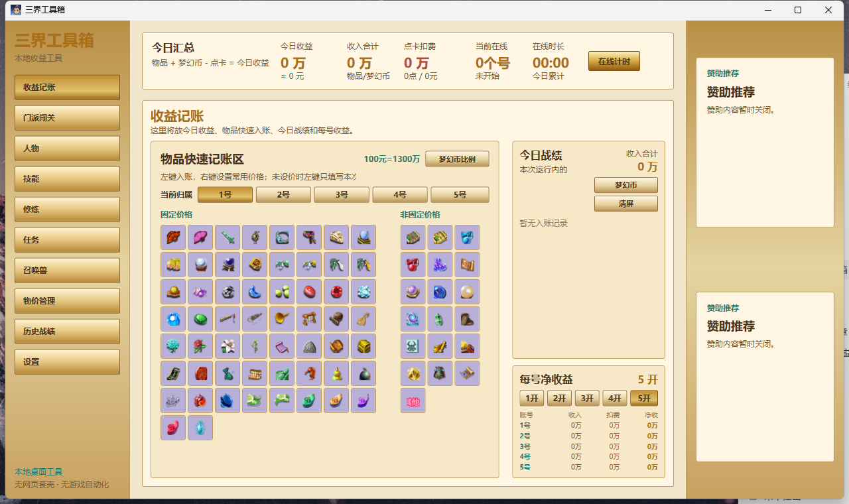Click the 100元=1300万 ratio text
The height and width of the screenshot is (504, 849).
pos(392,159)
